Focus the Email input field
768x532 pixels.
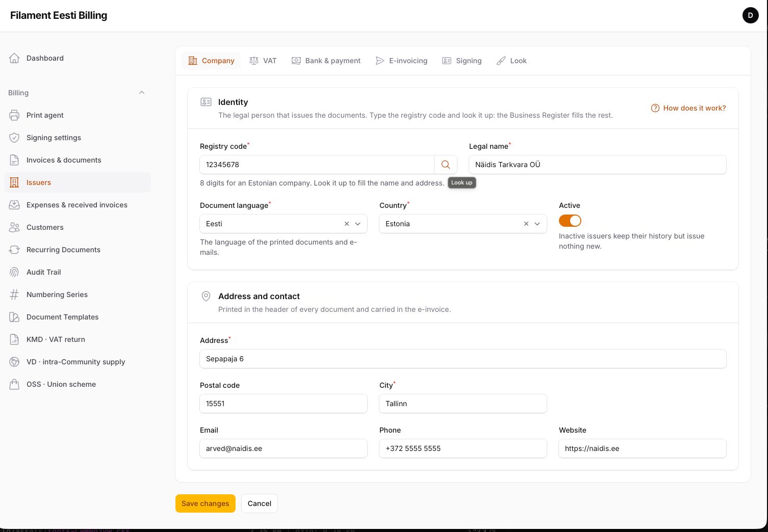284,448
